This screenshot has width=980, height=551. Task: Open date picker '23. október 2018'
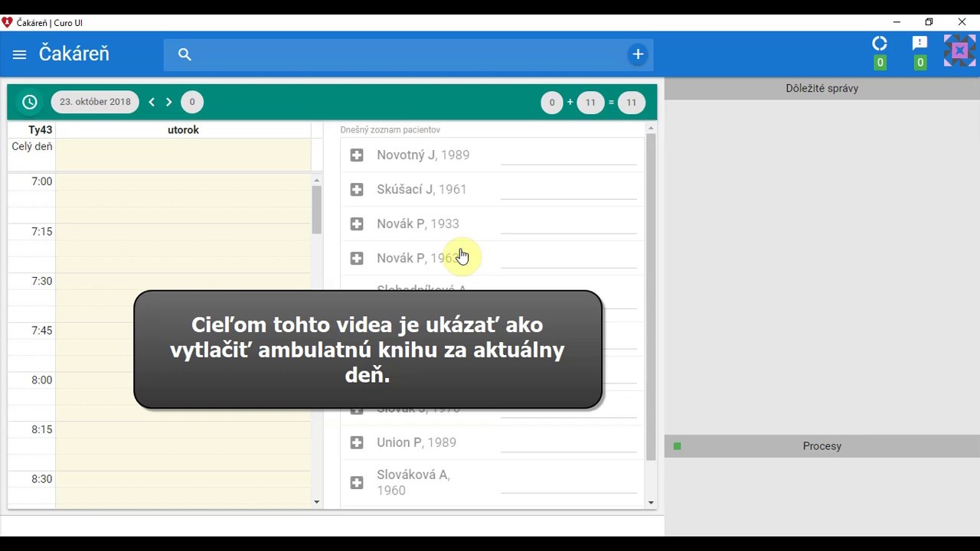pos(95,102)
